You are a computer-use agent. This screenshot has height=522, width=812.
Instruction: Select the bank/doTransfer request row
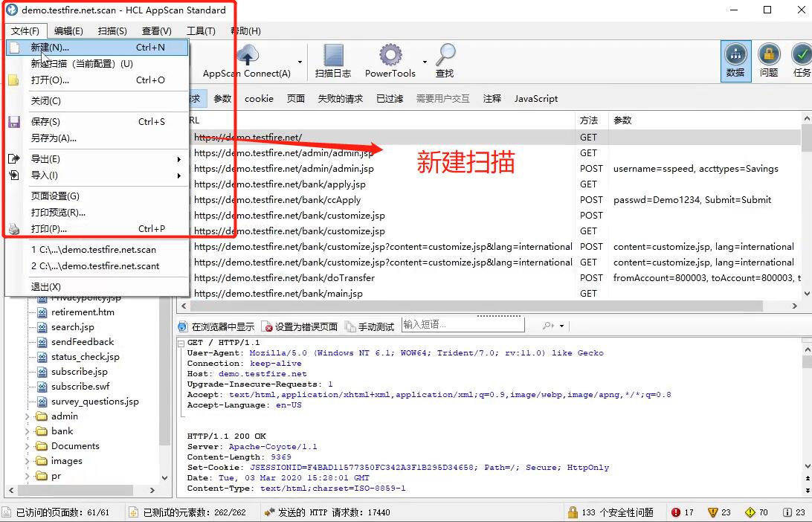(495, 278)
